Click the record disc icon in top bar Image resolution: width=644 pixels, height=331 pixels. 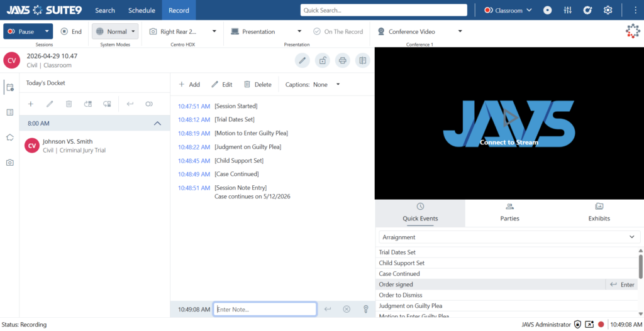[548, 10]
